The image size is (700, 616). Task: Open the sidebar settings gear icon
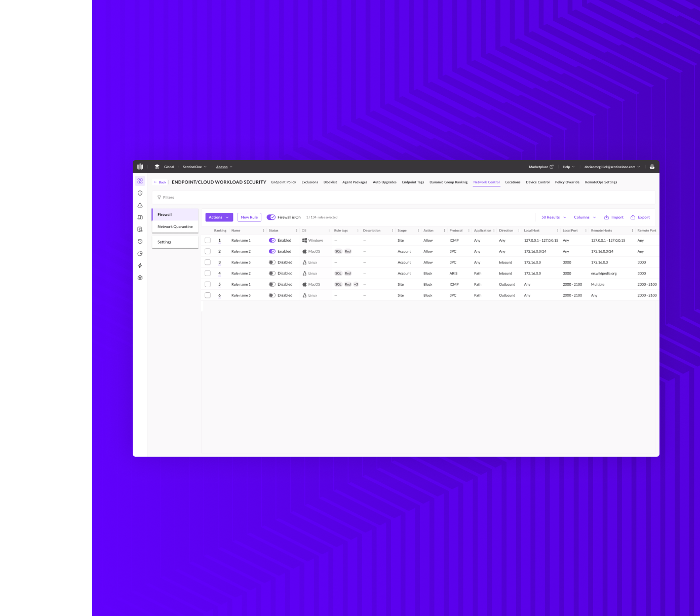coord(140,278)
